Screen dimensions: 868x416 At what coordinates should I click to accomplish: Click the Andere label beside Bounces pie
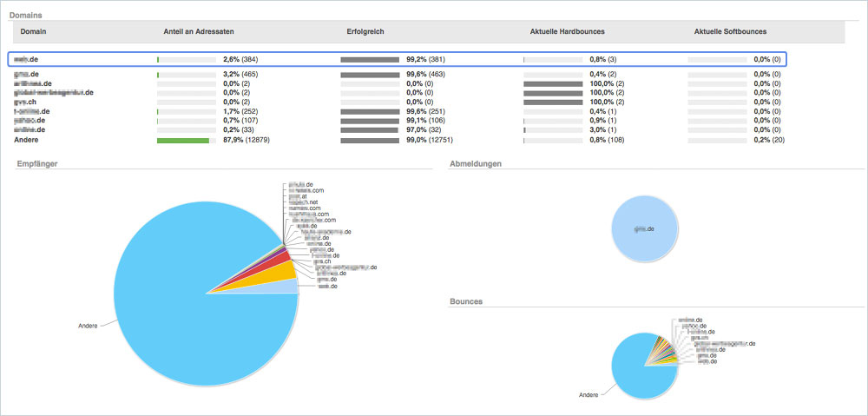coord(589,395)
